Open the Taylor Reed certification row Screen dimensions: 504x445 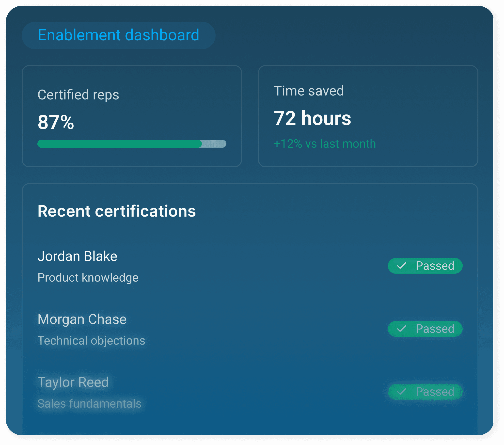click(250, 392)
